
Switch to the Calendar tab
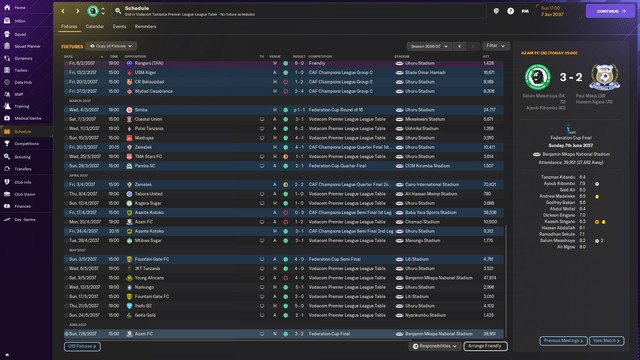[95, 27]
